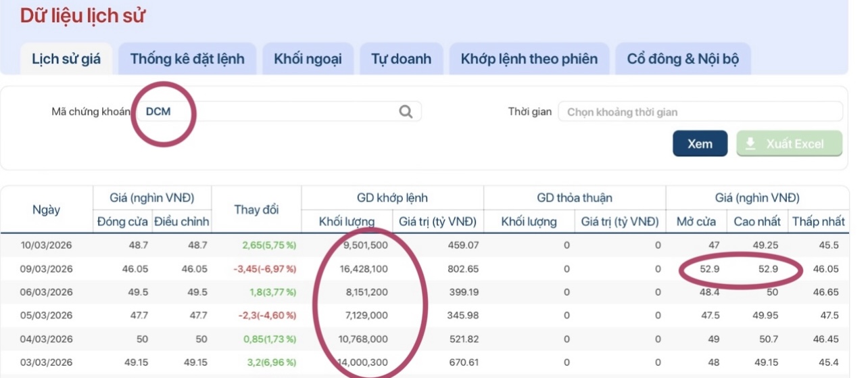
Task: Switch to Thống kê đặt lệnh tab
Action: pos(187,59)
